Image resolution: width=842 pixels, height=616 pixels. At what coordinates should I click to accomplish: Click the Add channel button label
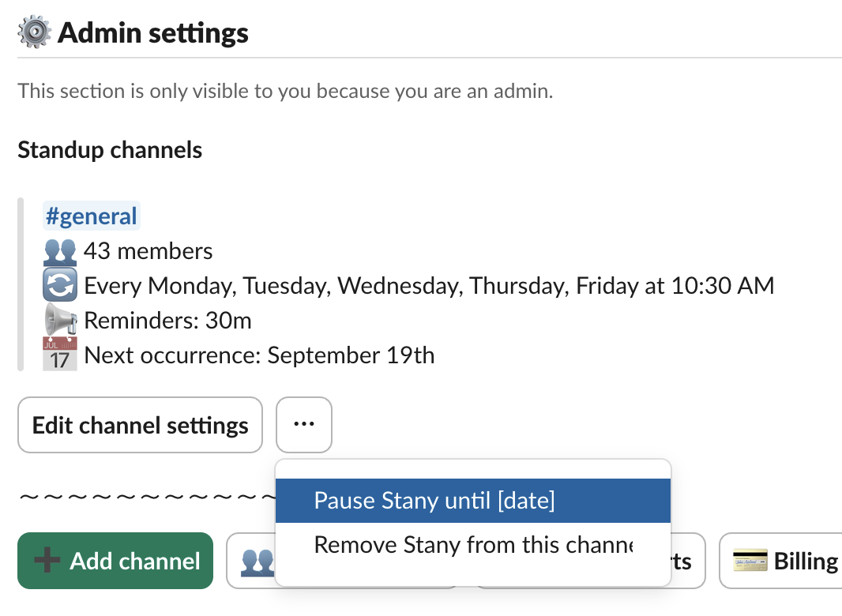point(135,562)
